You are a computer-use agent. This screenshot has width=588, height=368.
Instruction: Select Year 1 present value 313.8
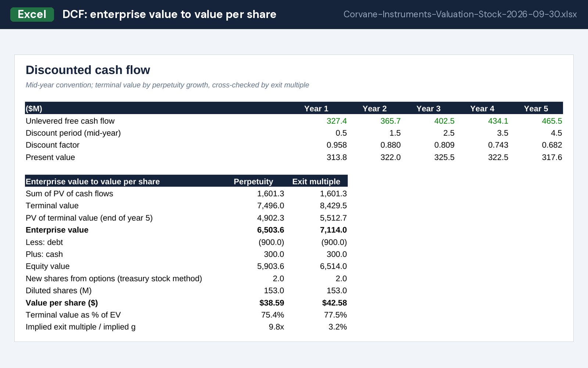(x=337, y=157)
